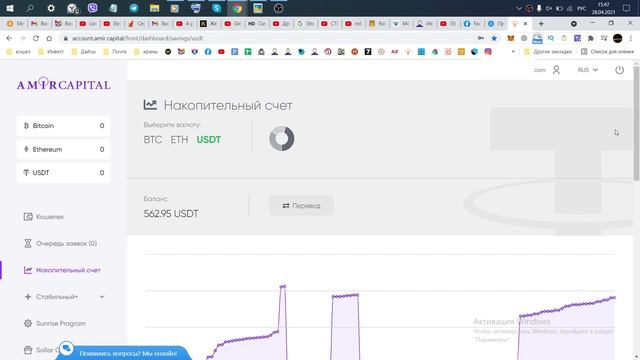Viewport: 640px width, 360px height.
Task: Open the saved password key icon
Action: (x=481, y=38)
